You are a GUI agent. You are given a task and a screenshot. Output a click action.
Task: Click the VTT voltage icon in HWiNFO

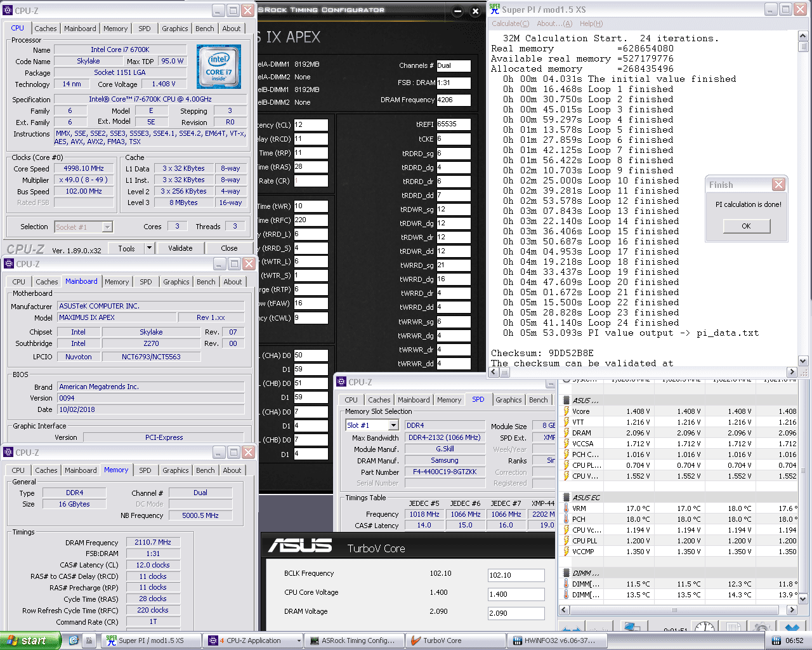(566, 422)
